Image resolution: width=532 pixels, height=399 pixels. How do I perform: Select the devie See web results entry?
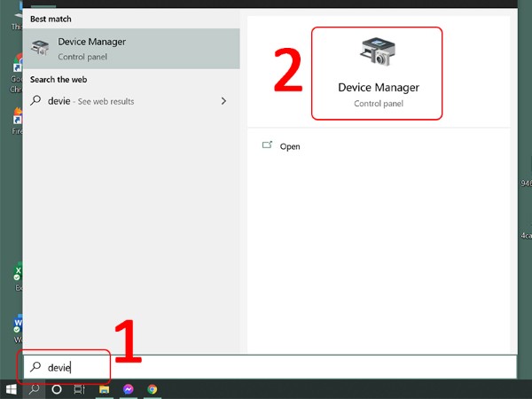[x=131, y=101]
